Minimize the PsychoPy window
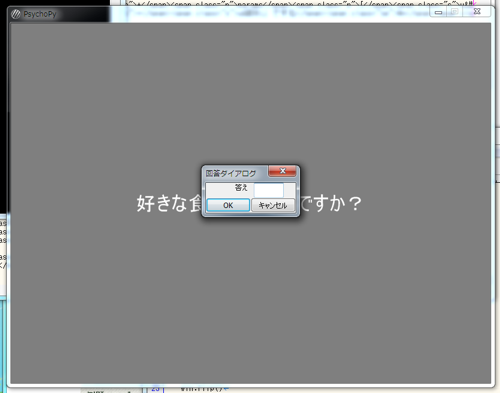This screenshot has height=393, width=500. 438,12
